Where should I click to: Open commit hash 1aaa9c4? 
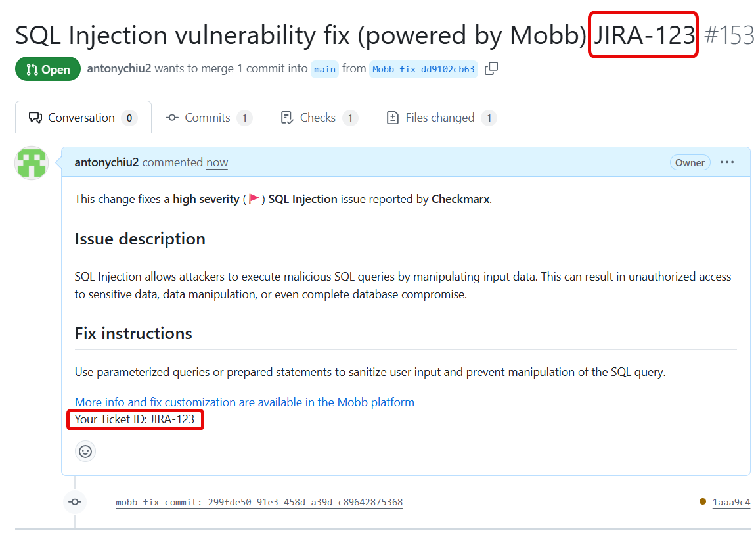730,502
